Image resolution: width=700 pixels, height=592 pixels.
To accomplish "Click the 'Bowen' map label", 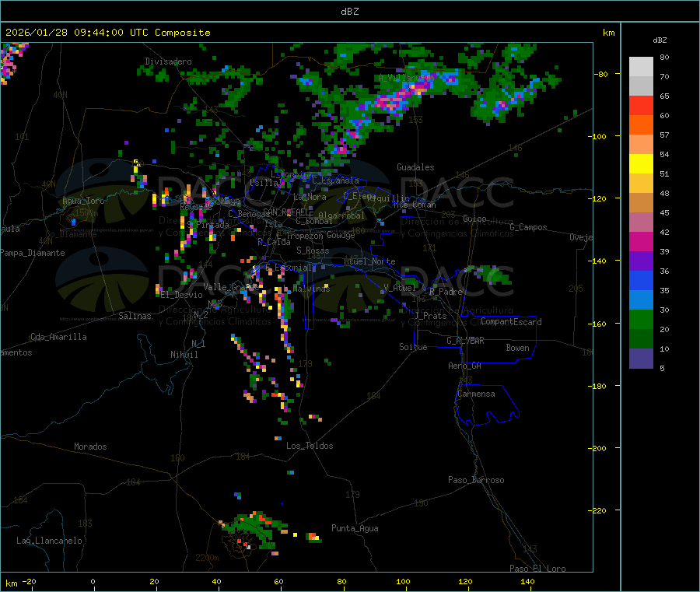I will tap(518, 349).
